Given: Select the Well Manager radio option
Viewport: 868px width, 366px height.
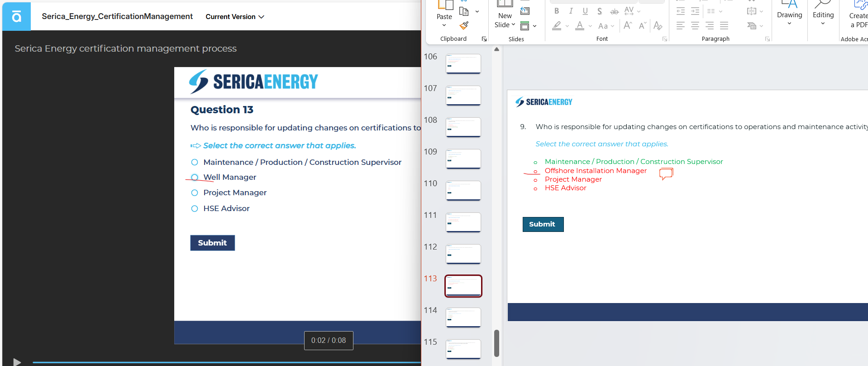Looking at the screenshot, I should tap(195, 177).
